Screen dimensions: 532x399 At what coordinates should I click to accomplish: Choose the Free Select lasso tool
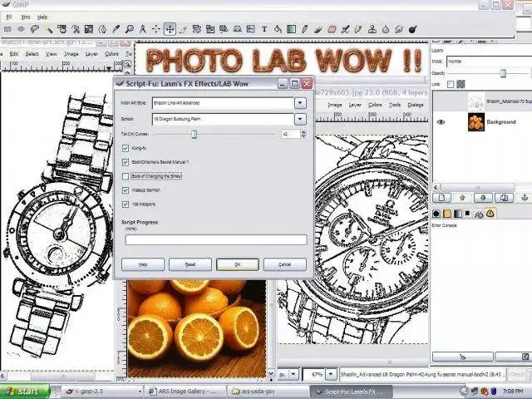(x=35, y=30)
